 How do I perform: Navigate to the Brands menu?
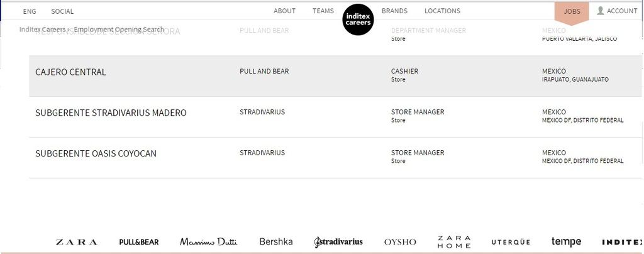(394, 11)
